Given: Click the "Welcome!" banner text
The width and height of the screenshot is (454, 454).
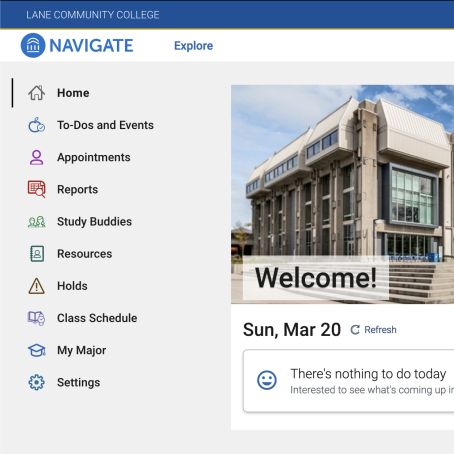Looking at the screenshot, I should click(x=316, y=277).
